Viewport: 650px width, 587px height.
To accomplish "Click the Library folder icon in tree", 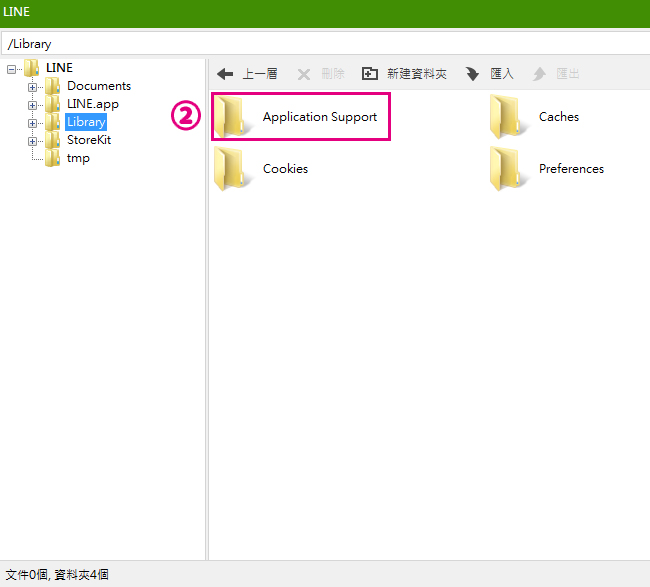I will (x=53, y=122).
